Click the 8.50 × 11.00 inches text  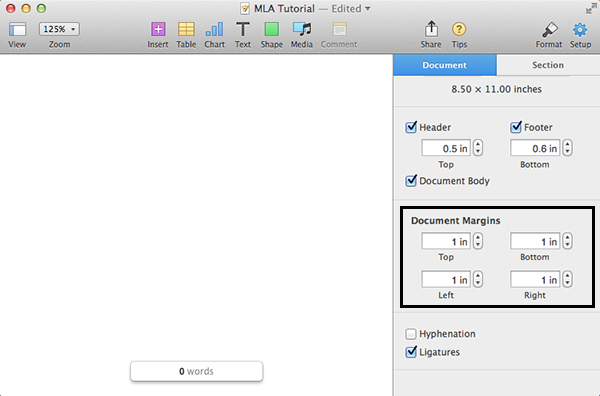tap(496, 89)
